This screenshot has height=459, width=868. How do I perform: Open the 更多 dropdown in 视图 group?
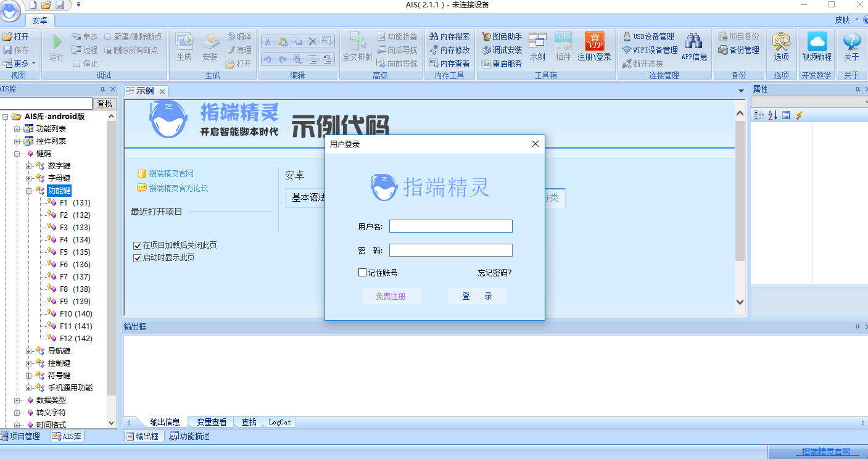tap(19, 64)
